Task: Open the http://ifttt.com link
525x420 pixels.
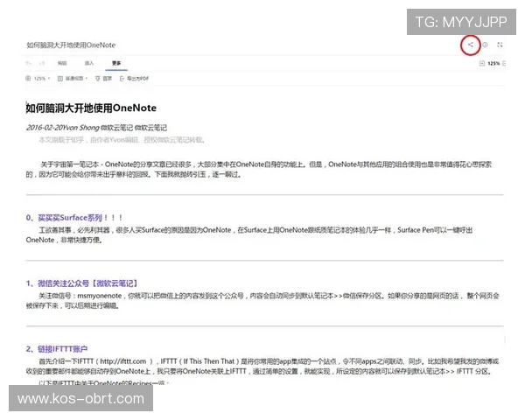Action: [123, 361]
